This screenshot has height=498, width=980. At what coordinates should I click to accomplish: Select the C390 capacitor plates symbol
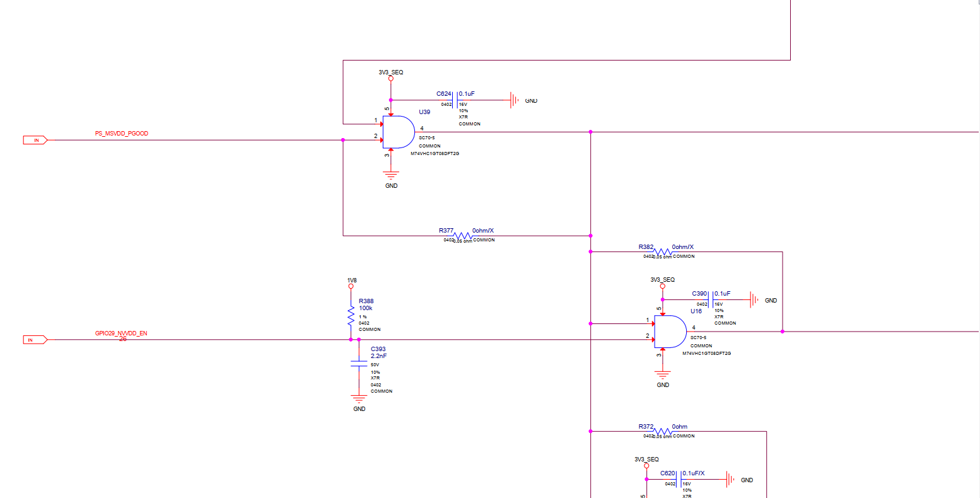click(x=711, y=299)
